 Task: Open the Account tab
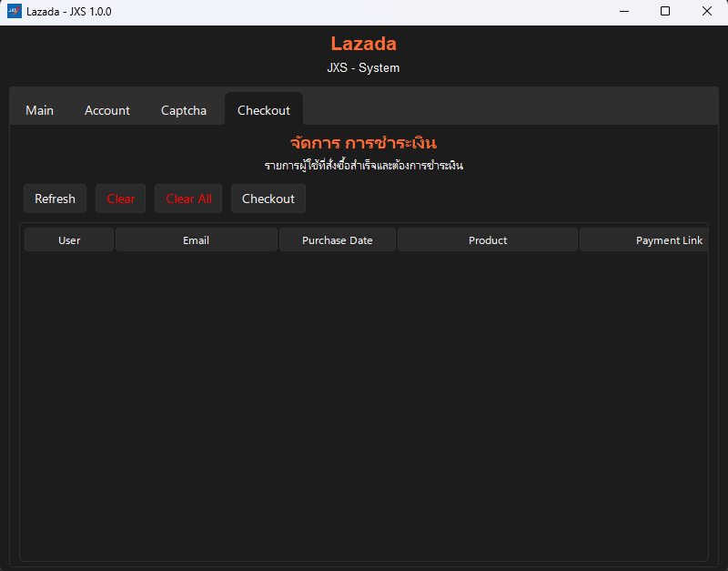click(x=107, y=110)
